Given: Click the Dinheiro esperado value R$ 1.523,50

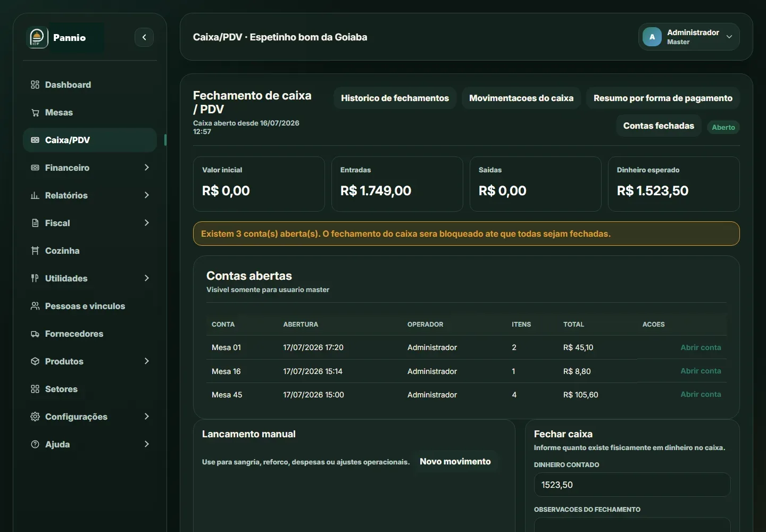Looking at the screenshot, I should (653, 190).
